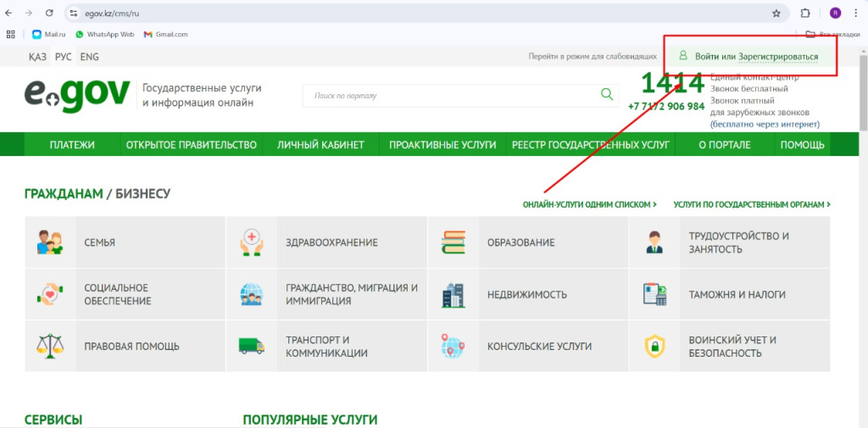The image size is (868, 428).
Task: Open the КОНСУЛЬСКИЕ УСЛУГИ category
Action: (x=528, y=346)
